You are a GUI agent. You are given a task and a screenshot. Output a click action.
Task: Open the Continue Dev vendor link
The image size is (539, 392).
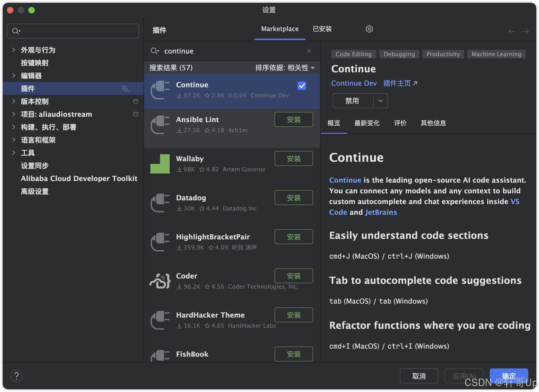[354, 83]
